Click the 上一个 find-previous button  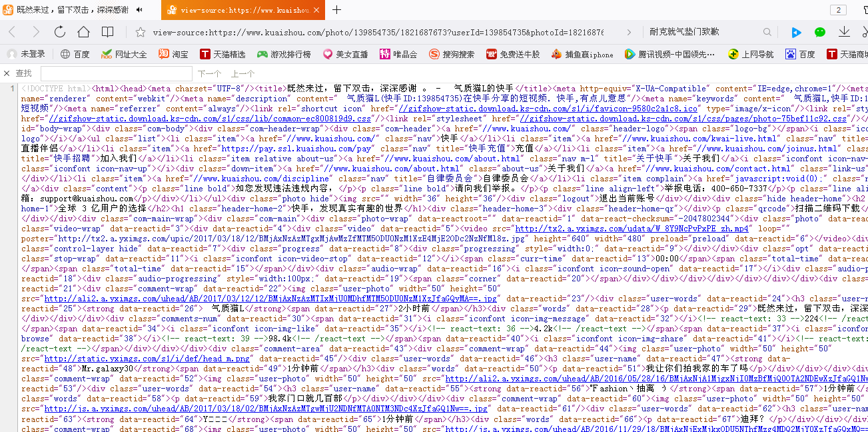pos(242,73)
